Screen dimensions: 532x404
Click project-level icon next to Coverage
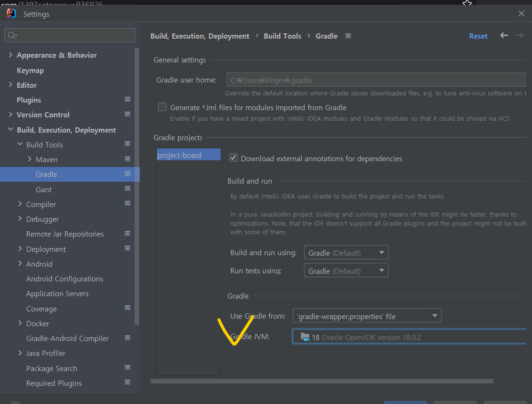[x=128, y=308]
